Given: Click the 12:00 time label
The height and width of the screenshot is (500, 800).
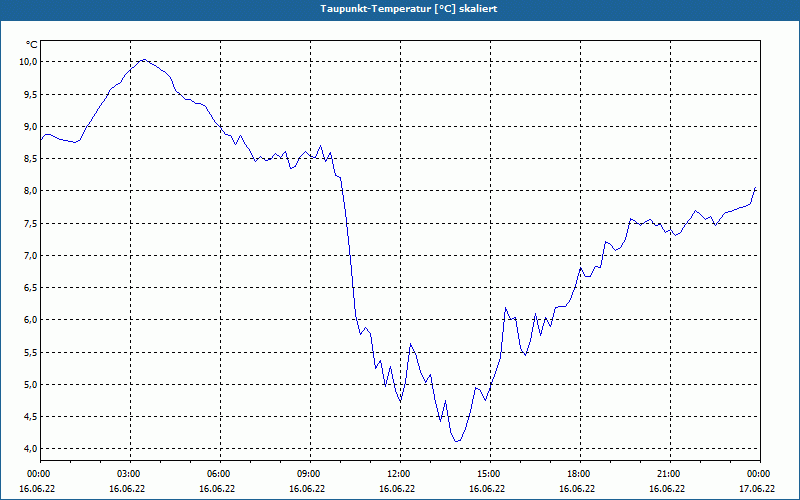Looking at the screenshot, I should point(400,474).
